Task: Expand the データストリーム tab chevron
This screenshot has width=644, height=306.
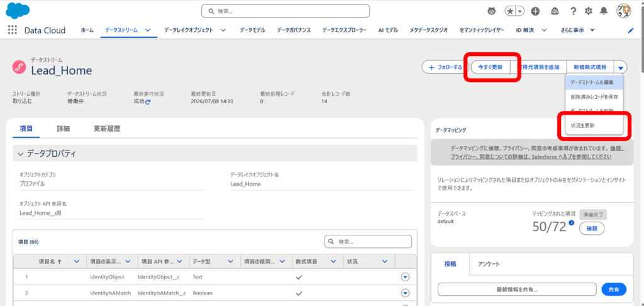Action: (148, 30)
